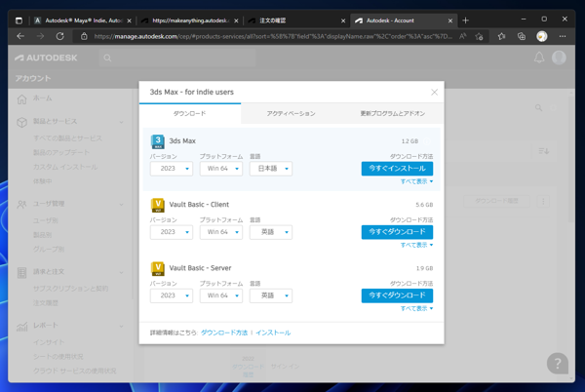Close the 3ds Max download dialog
Viewport: 585px width, 392px height.
[x=434, y=92]
